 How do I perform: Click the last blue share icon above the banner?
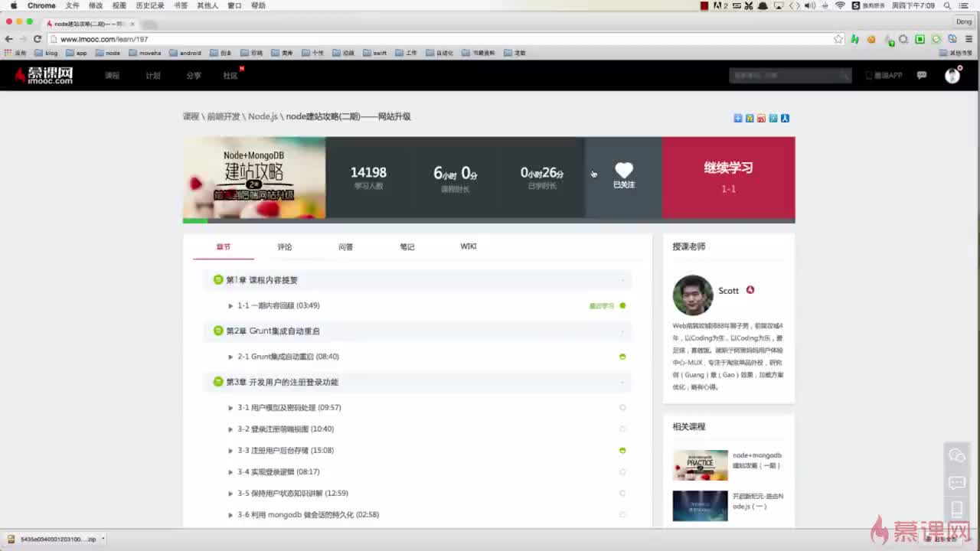[x=785, y=118]
